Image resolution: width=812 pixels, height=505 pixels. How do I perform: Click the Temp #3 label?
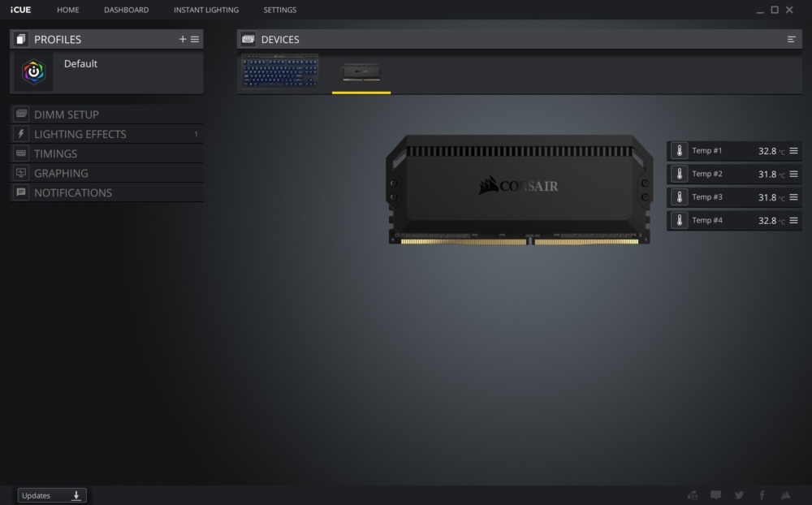pos(707,196)
